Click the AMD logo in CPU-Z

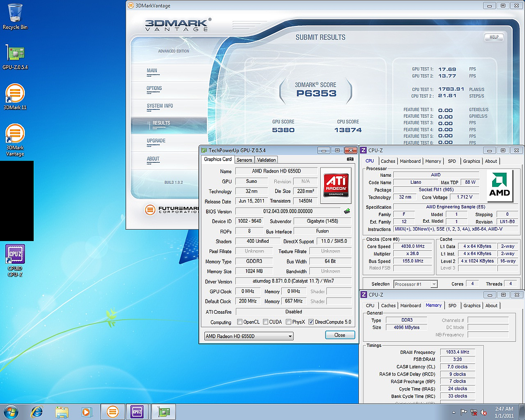coord(500,186)
